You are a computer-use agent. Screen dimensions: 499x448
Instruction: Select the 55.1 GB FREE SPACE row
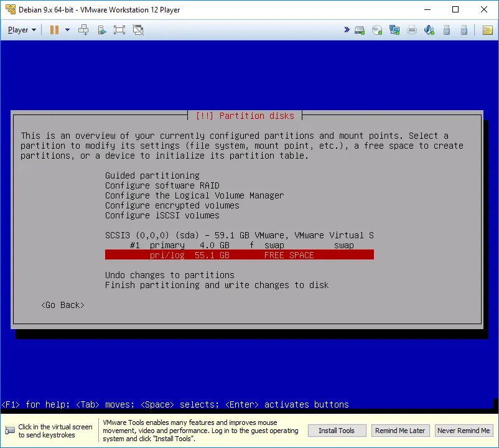tap(240, 255)
